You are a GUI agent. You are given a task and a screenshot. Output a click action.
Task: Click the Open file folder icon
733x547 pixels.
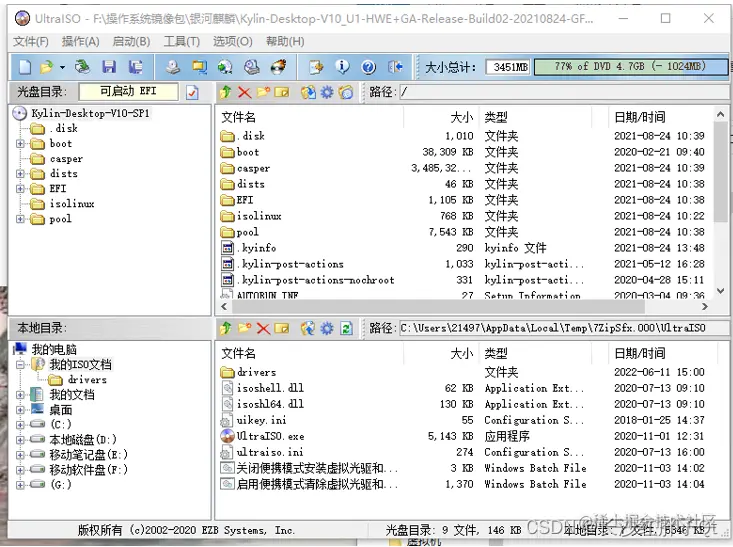(x=46, y=67)
